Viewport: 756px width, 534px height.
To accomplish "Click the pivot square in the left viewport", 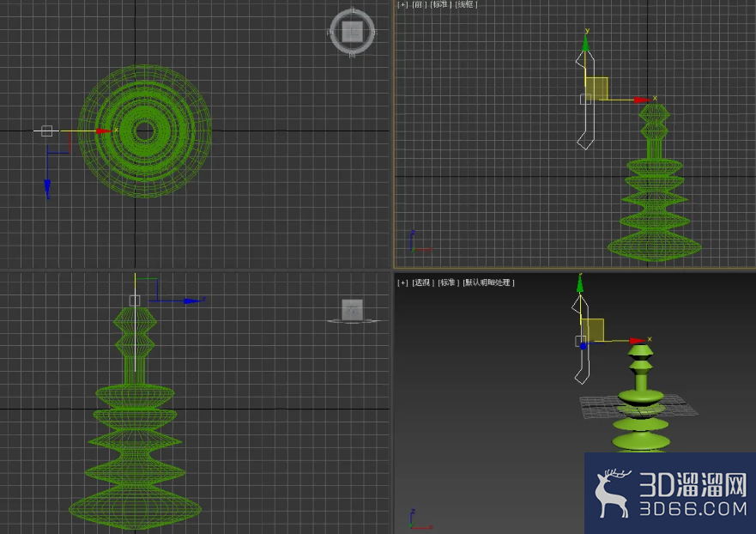I will [135, 300].
